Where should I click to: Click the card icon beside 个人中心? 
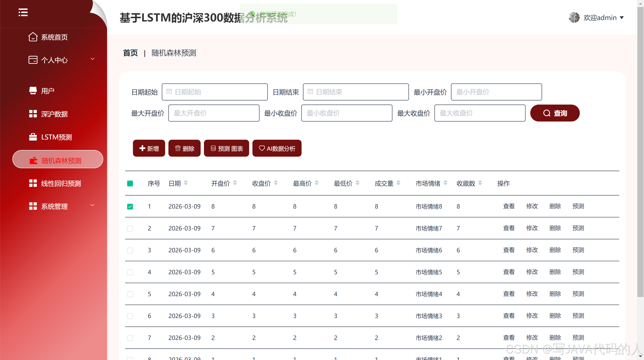click(x=33, y=60)
